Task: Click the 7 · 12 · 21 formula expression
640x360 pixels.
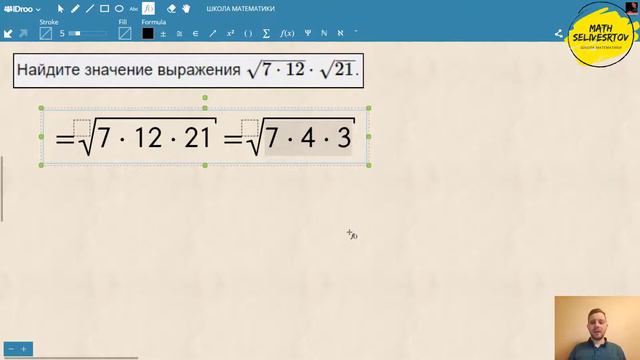Action: pyautogui.click(x=155, y=138)
